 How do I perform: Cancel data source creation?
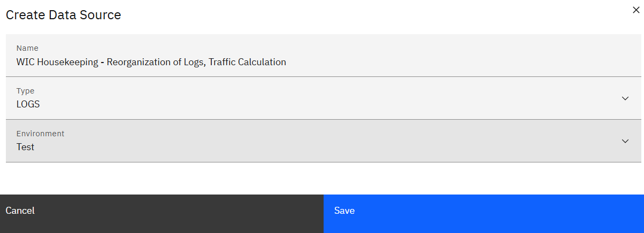click(x=162, y=211)
